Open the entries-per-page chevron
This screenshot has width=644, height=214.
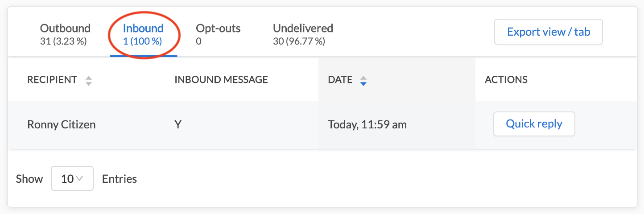point(79,178)
